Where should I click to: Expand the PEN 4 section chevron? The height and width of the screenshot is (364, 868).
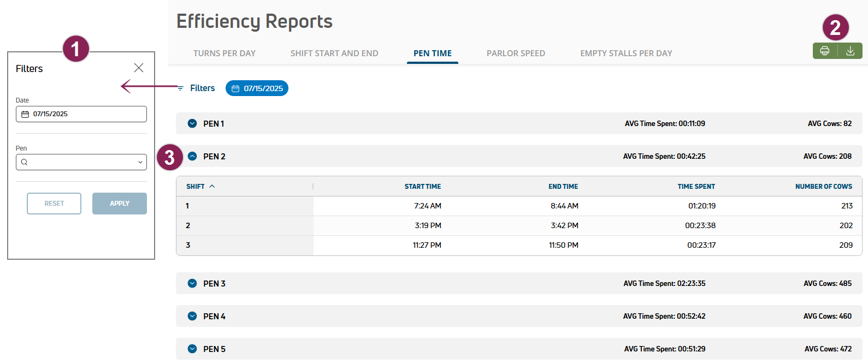(192, 317)
